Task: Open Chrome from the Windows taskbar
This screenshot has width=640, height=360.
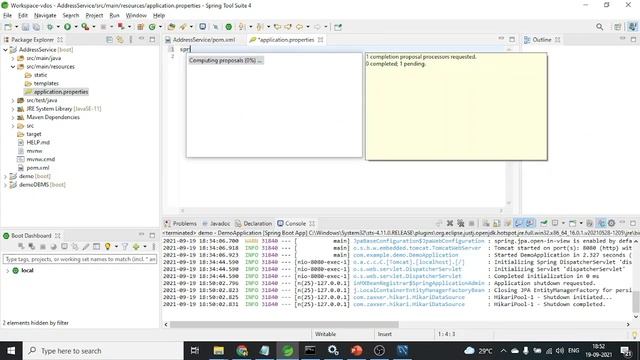Action: coord(242,351)
